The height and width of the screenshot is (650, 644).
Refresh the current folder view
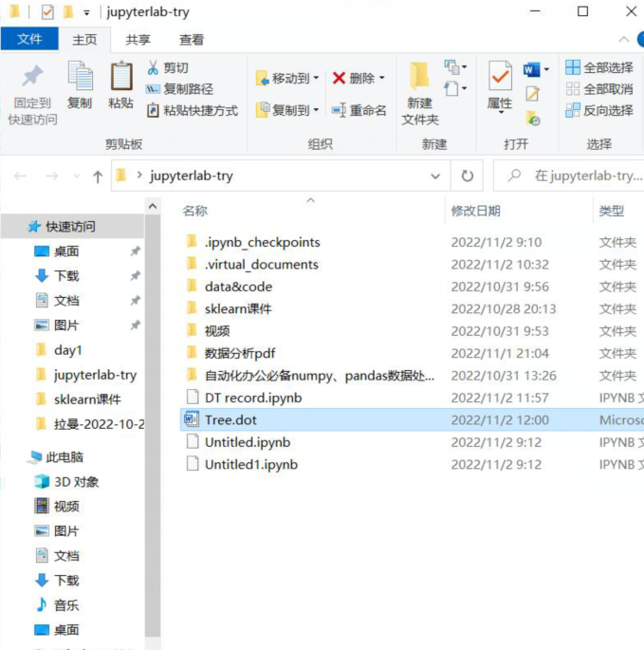click(x=467, y=176)
